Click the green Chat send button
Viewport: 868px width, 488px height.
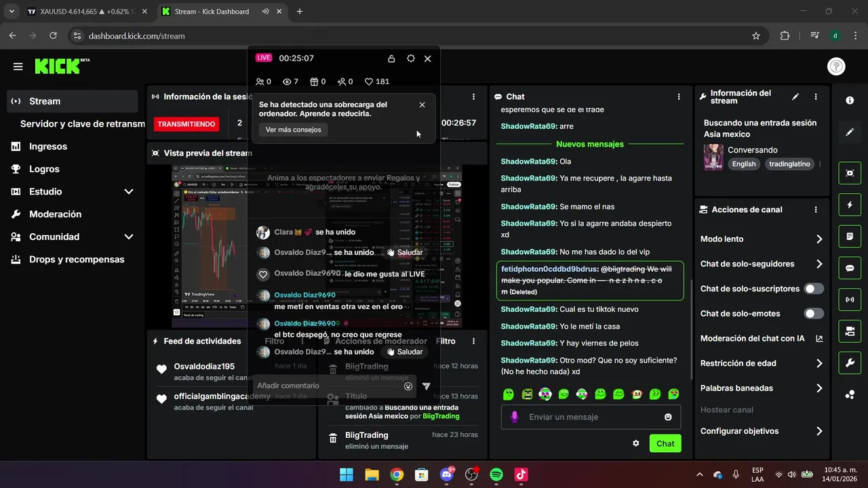[x=665, y=443]
